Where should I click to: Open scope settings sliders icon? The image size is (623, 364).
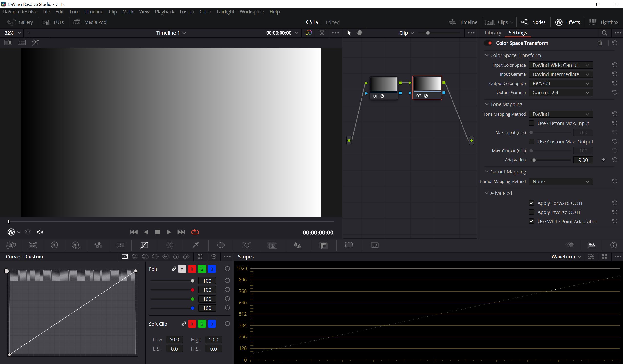(x=591, y=256)
